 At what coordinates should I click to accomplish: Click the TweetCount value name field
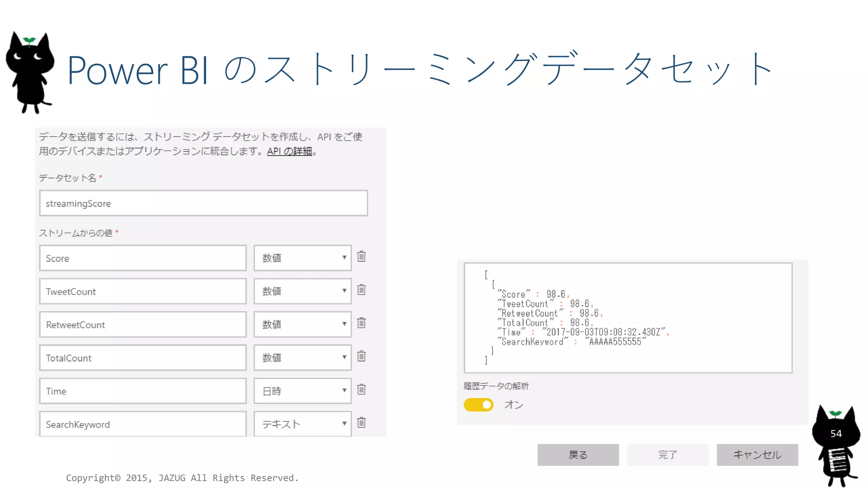click(x=143, y=291)
